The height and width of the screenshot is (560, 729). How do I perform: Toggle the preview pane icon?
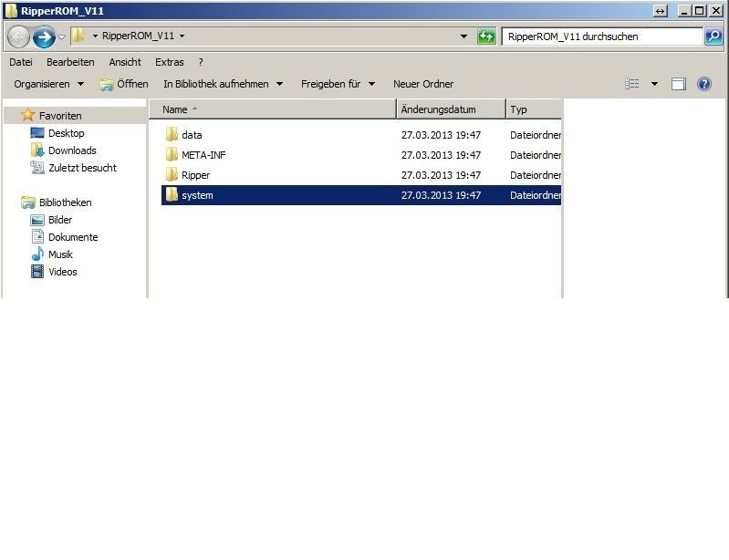click(x=678, y=84)
